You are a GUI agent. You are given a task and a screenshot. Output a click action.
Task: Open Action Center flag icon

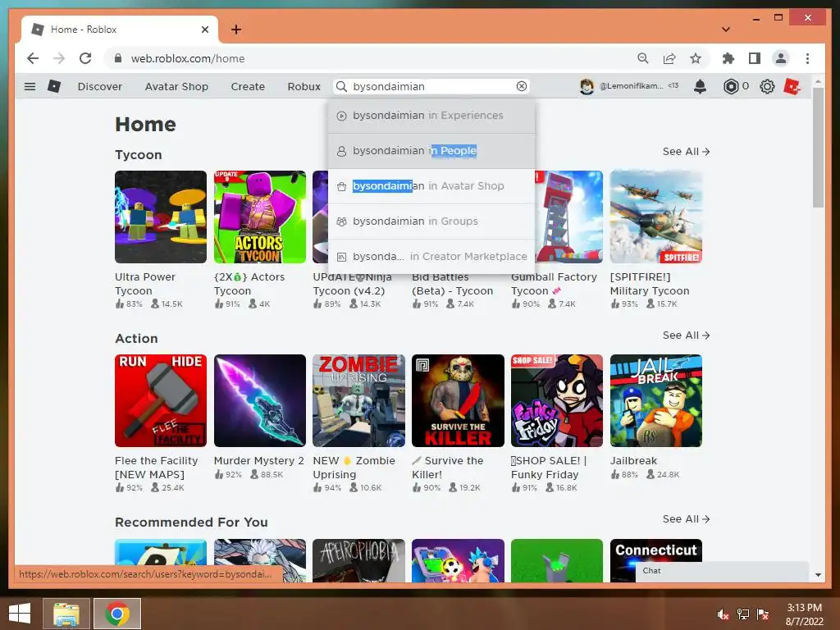(x=763, y=614)
